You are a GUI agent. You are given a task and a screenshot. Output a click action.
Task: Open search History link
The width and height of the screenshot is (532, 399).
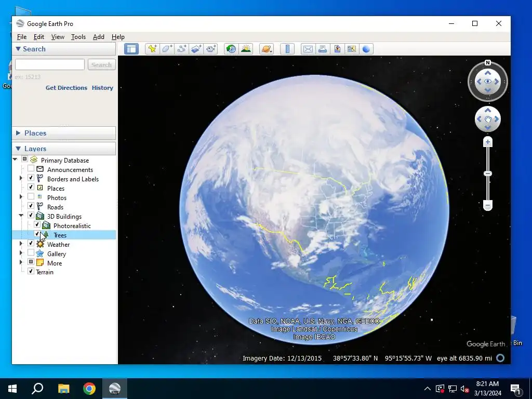tap(102, 87)
